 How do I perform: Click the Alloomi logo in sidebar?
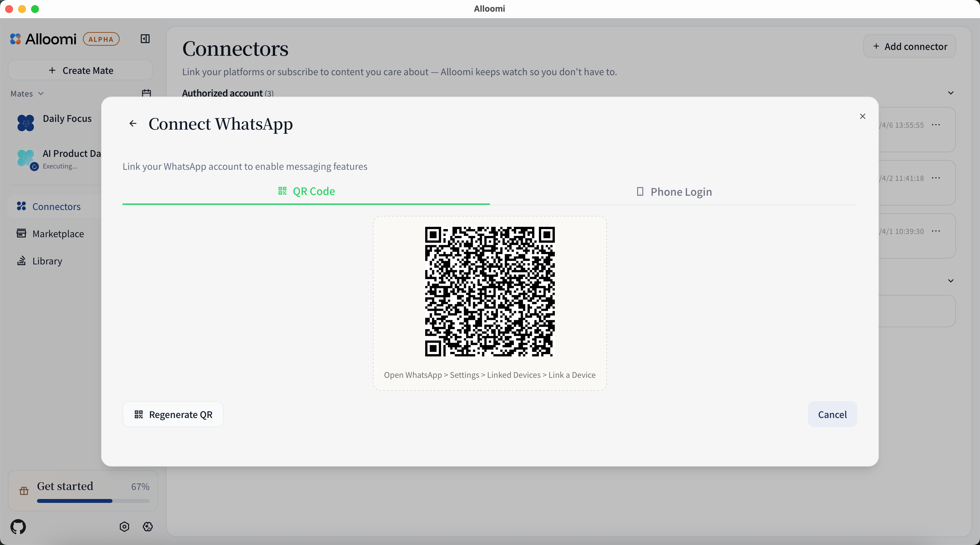43,39
